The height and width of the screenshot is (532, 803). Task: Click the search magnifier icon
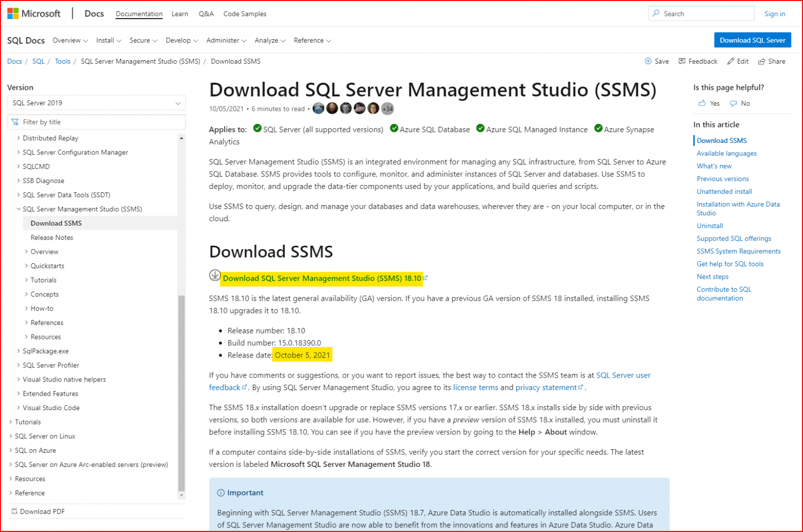coord(656,14)
